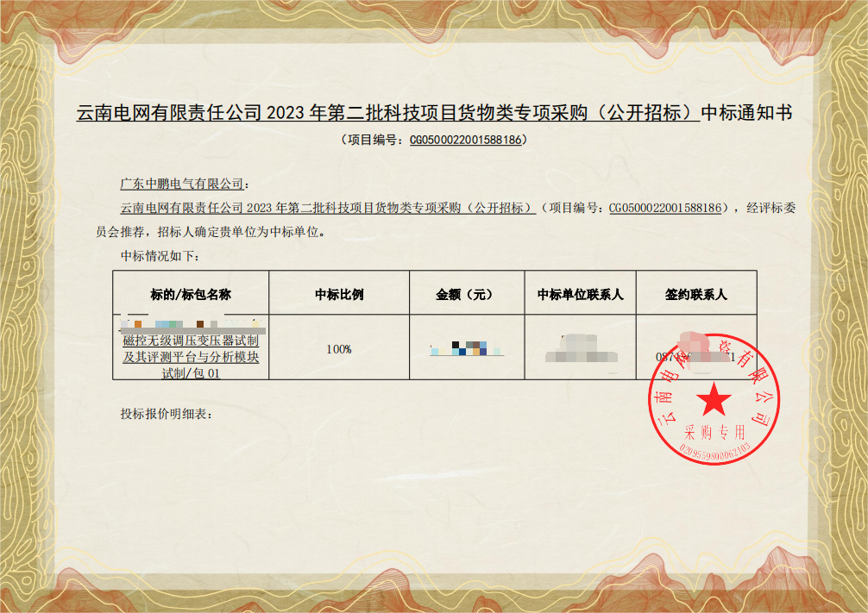Click the 磁控无级调压变压器试制 package name

point(191,341)
